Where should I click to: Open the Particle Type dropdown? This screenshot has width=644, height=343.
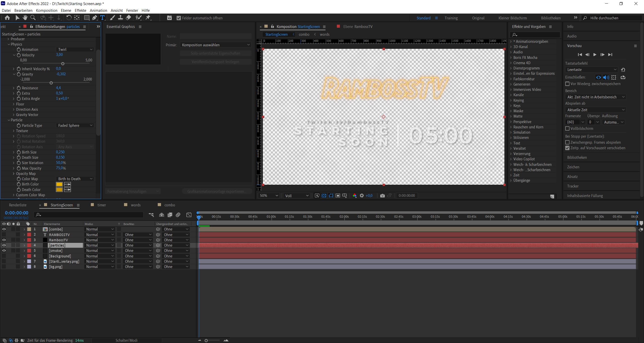[75, 125]
